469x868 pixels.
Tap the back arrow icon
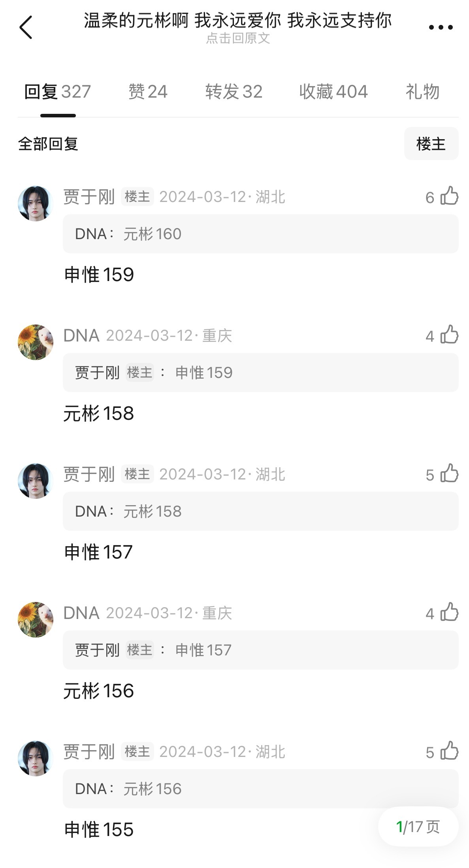[x=26, y=27]
